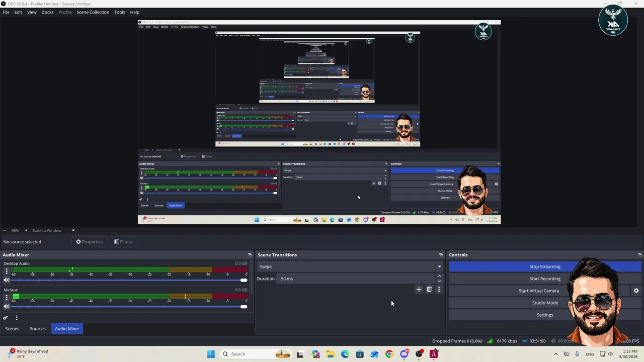Open Windows Start menu
644x362 pixels.
[x=211, y=354]
